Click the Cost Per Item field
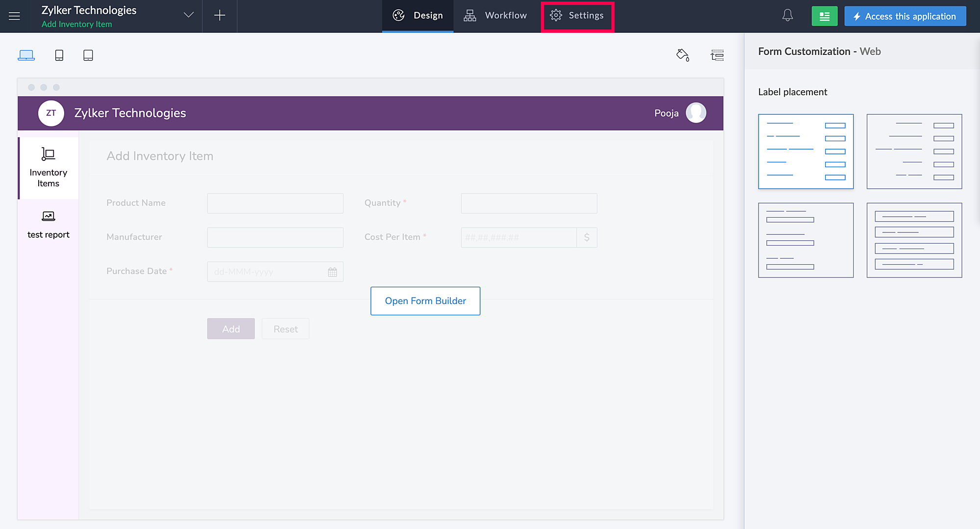The height and width of the screenshot is (529, 980). (x=519, y=237)
